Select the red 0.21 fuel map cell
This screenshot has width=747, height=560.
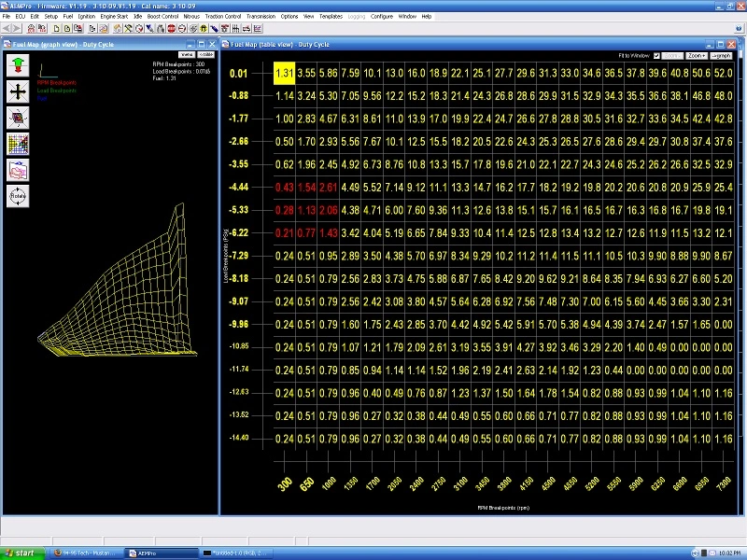pos(285,233)
